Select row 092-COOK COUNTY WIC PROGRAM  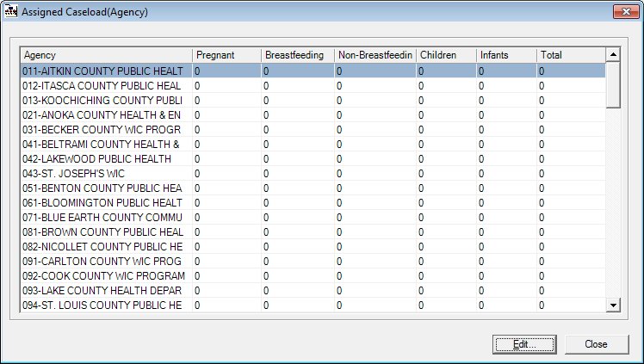[313, 276]
